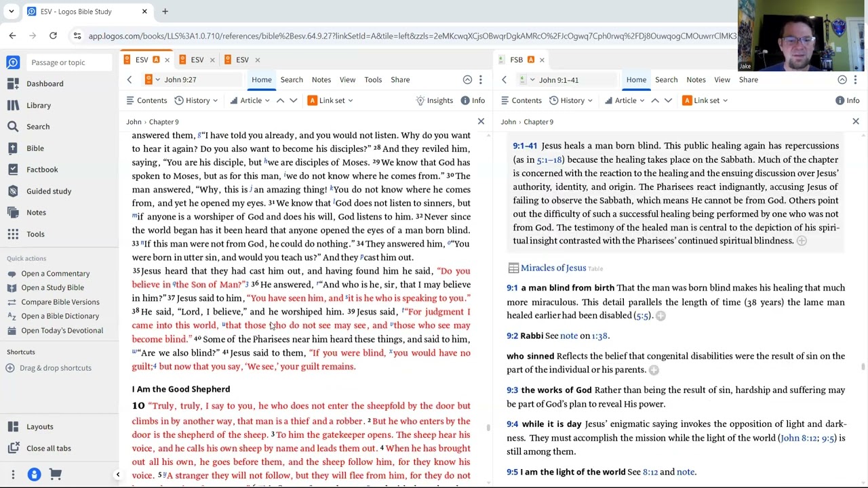Screen dimensions: 868x488
Task: Expand the History dropdown in FSB panel
Action: (571, 100)
